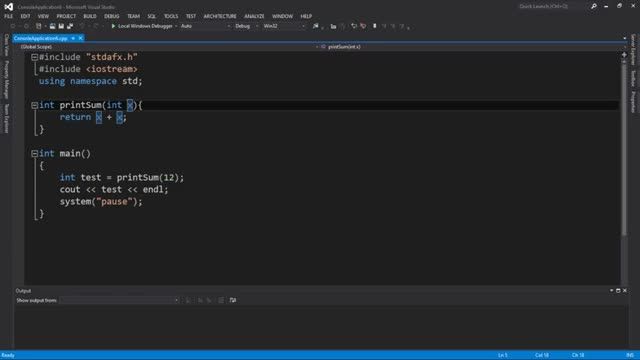Open the Output panel window position dropdown
Image resolution: width=640 pixels, height=360 pixels.
(x=611, y=291)
